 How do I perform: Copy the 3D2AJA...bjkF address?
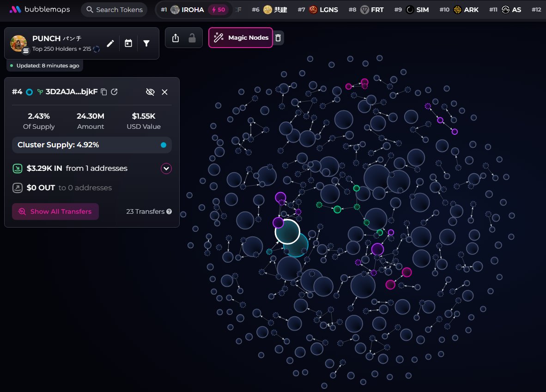[x=104, y=92]
